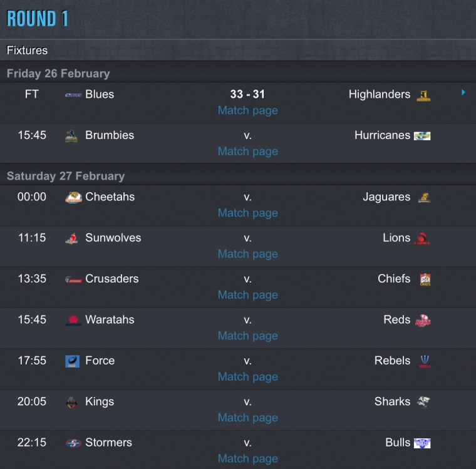476x469 pixels.
Task: Click the Brumbies team logo
Action: click(71, 136)
